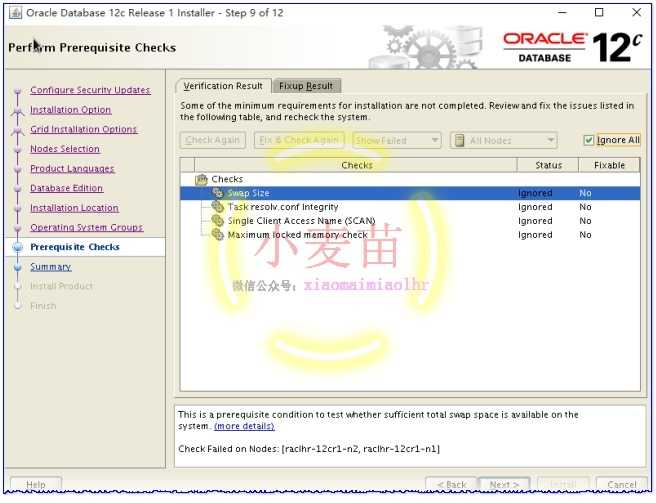This screenshot has height=503, width=656.
Task: Click the Fix & Check Again button
Action: coord(299,140)
